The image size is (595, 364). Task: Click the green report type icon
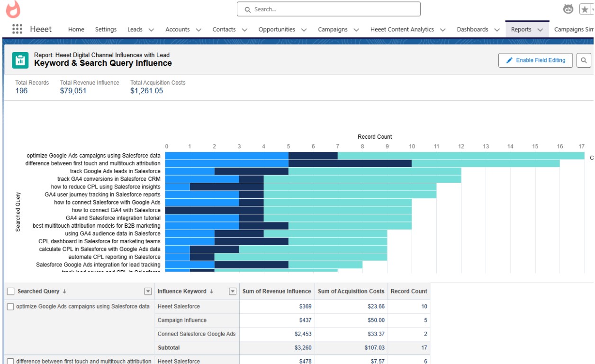20,60
